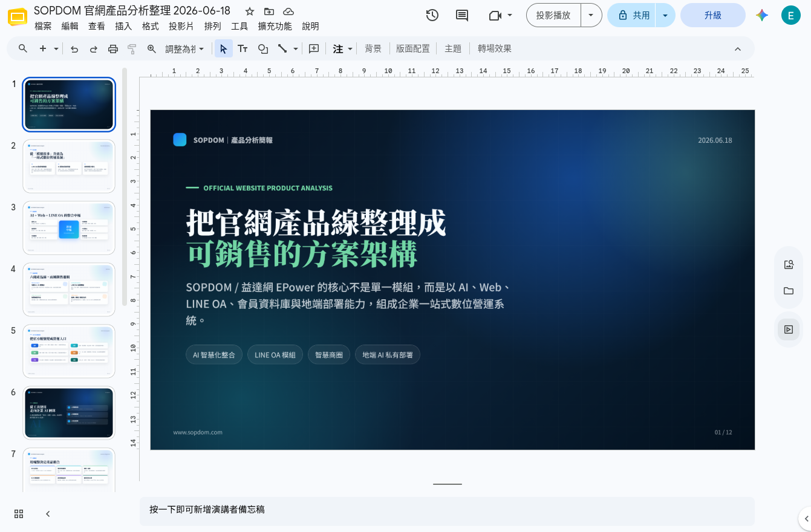Star this presentation
This screenshot has width=811, height=532.
(250, 11)
